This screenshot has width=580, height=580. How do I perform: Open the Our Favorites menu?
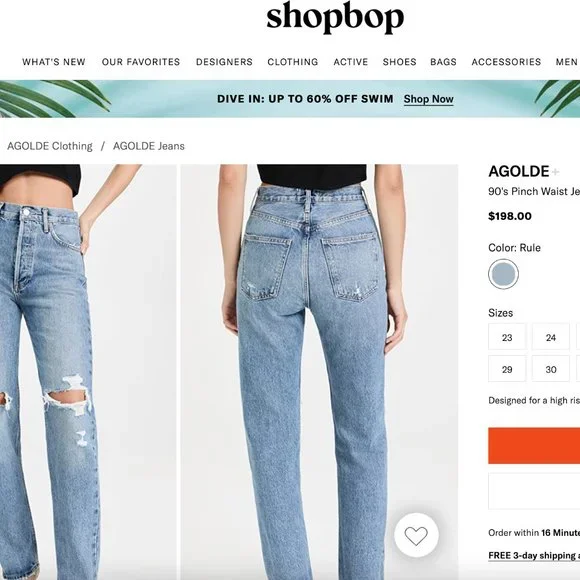click(x=141, y=62)
